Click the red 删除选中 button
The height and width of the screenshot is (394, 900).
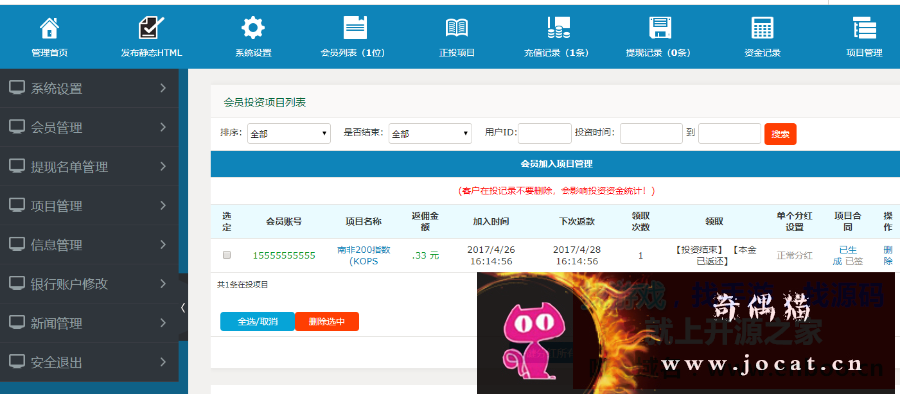pos(327,321)
